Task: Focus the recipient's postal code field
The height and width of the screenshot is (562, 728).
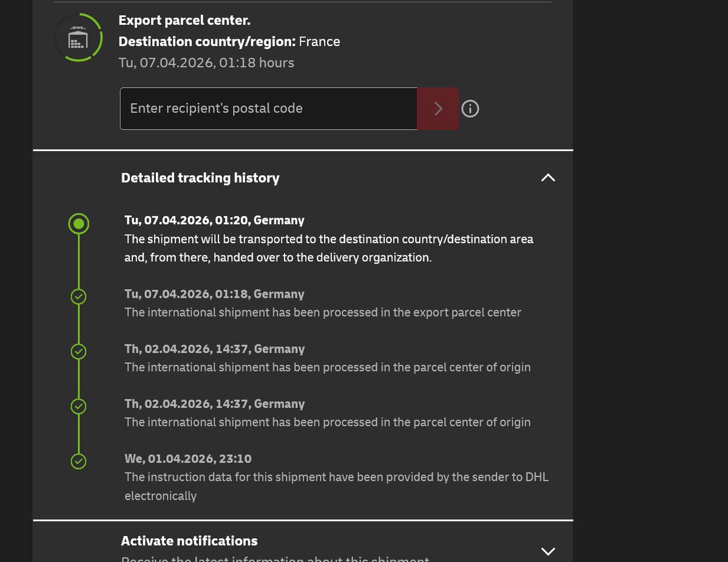Action: pyautogui.click(x=269, y=109)
